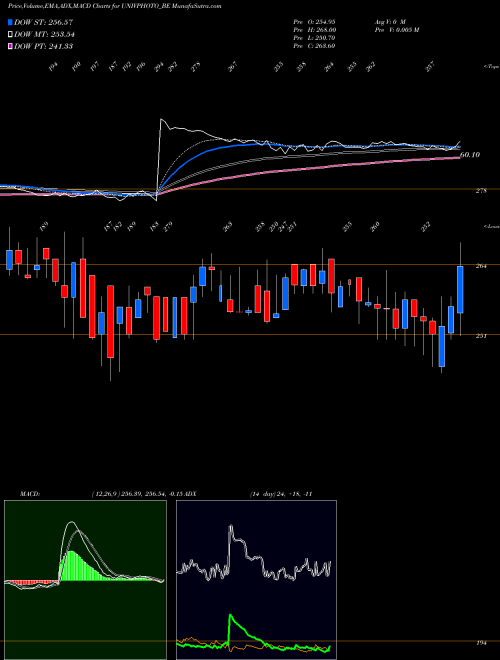Open the green MACD histogram panel
The height and width of the screenshot is (660, 500).
pos(85,580)
